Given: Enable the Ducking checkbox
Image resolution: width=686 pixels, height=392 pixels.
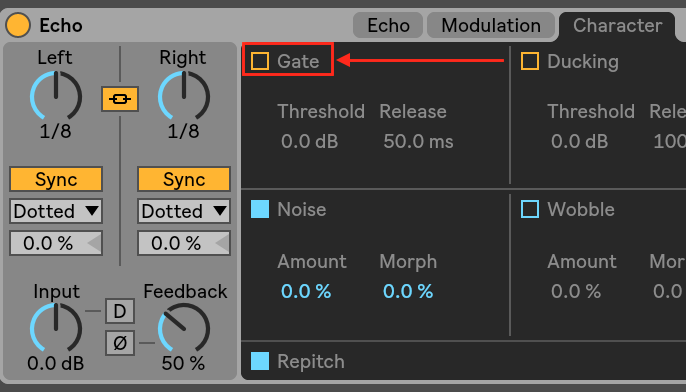Looking at the screenshot, I should coord(530,61).
